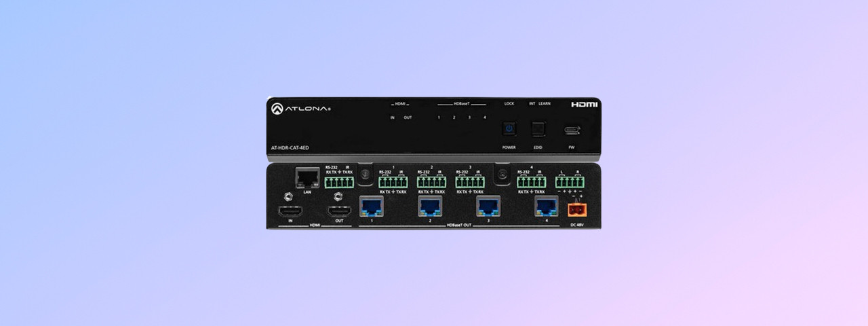Screen dimensions: 868x326
Task: Click zone 4 RS-232/IR green terminal block
Action: tap(532, 182)
